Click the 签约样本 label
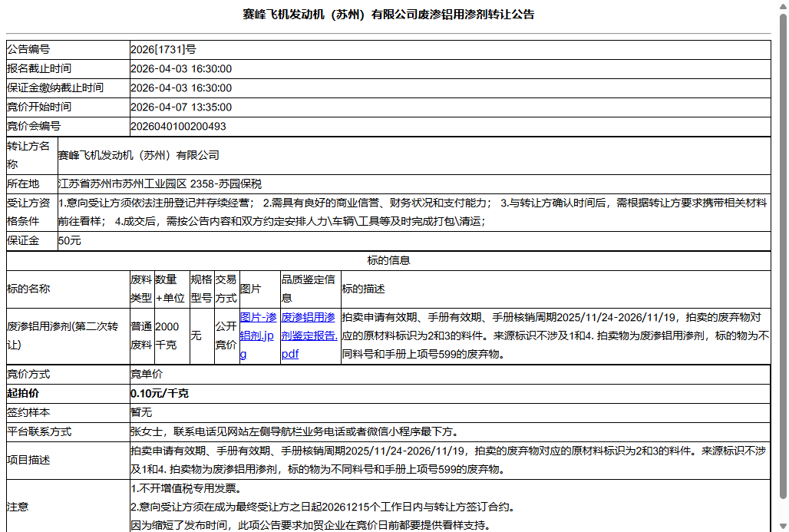The width and height of the screenshot is (789, 532). [x=28, y=412]
